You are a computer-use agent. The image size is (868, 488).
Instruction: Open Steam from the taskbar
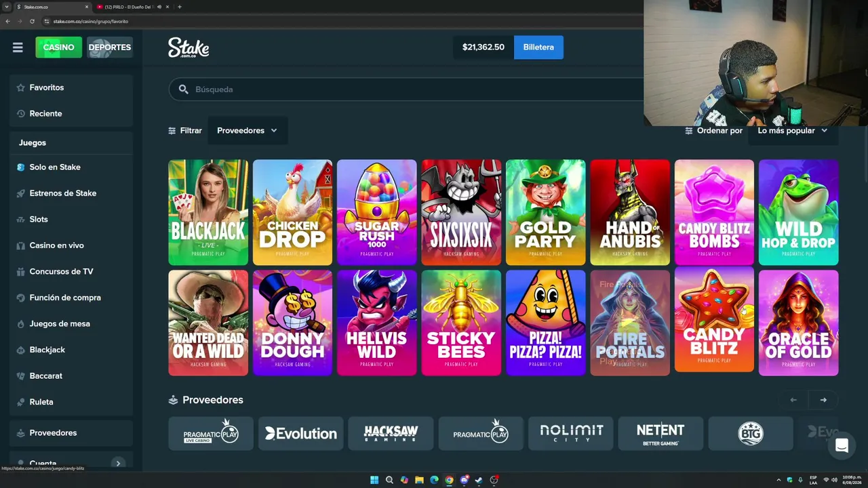(x=479, y=480)
